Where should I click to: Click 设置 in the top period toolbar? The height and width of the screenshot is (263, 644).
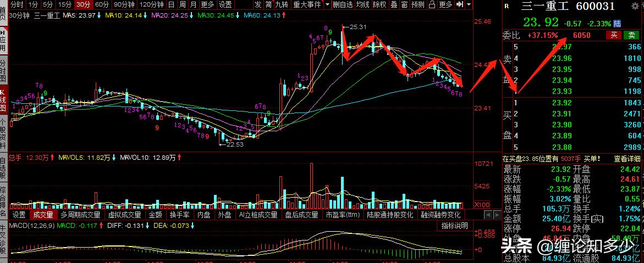[x=225, y=5]
